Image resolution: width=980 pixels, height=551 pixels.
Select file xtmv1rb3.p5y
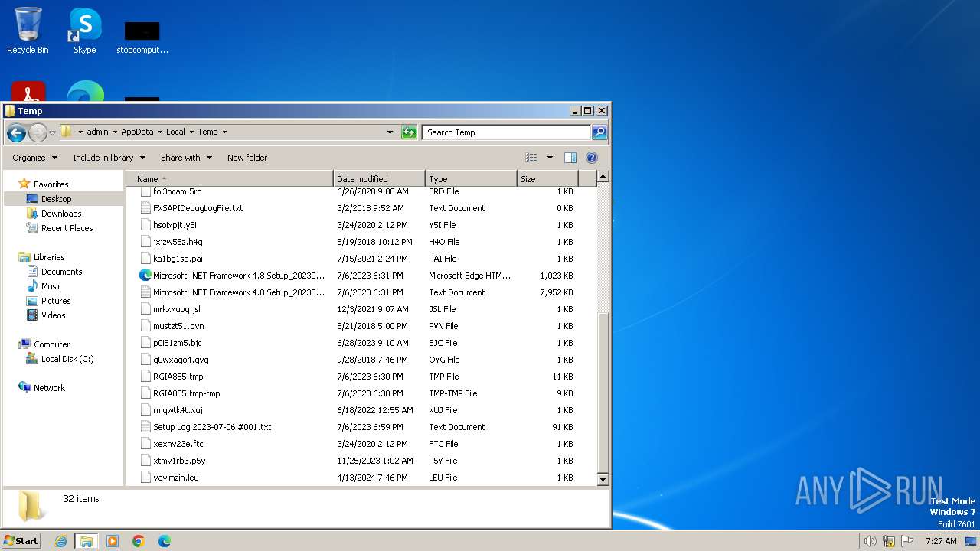coord(179,461)
